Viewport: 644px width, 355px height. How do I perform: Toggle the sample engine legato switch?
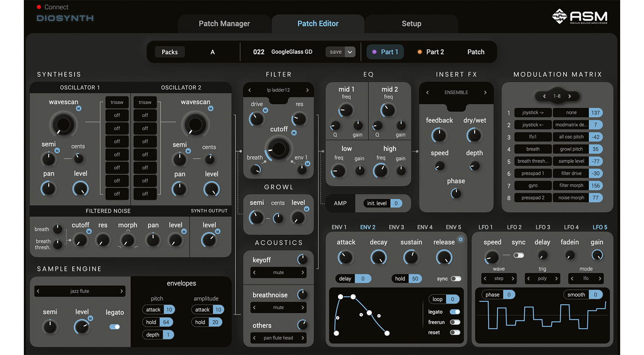point(115,327)
